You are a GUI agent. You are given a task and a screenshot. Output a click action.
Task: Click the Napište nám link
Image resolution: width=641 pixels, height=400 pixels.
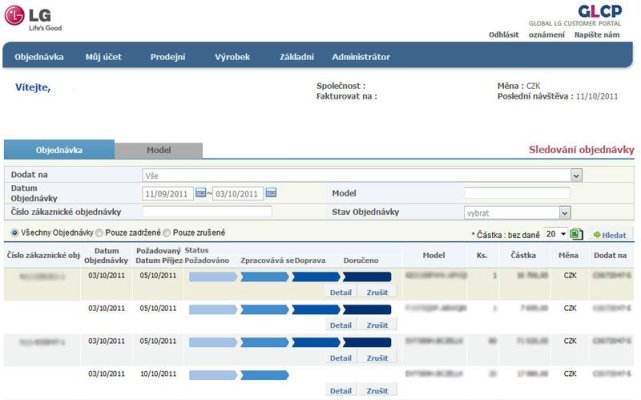click(596, 34)
